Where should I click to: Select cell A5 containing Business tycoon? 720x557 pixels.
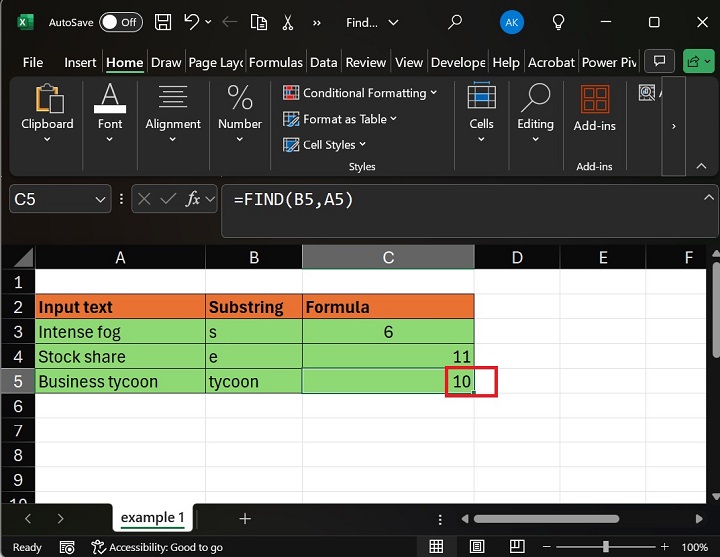pyautogui.click(x=120, y=381)
